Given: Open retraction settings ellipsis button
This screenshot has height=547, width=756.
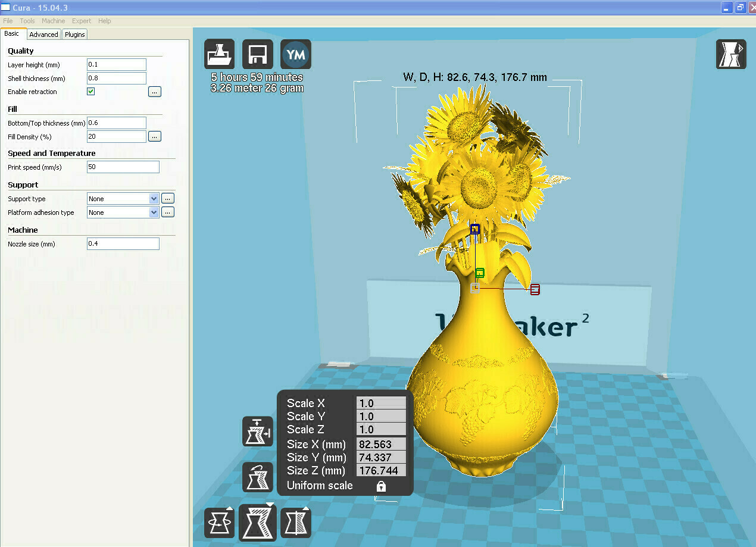Looking at the screenshot, I should 155,92.
